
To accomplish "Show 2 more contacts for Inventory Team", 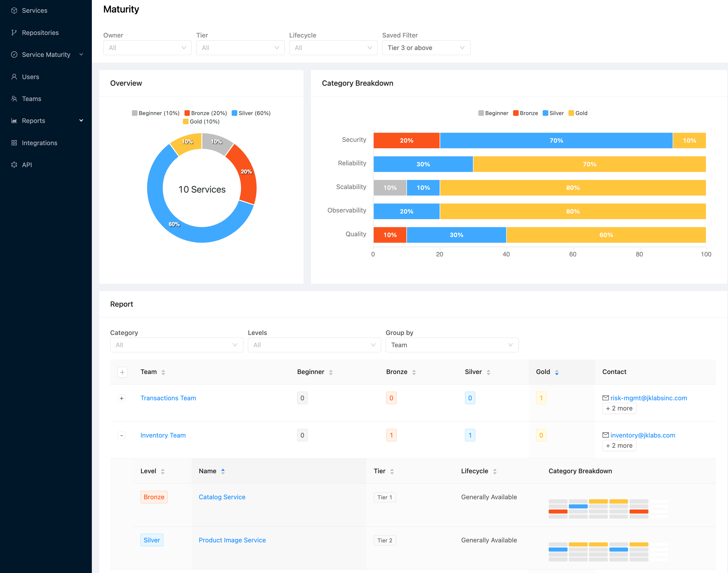I will pos(619,445).
